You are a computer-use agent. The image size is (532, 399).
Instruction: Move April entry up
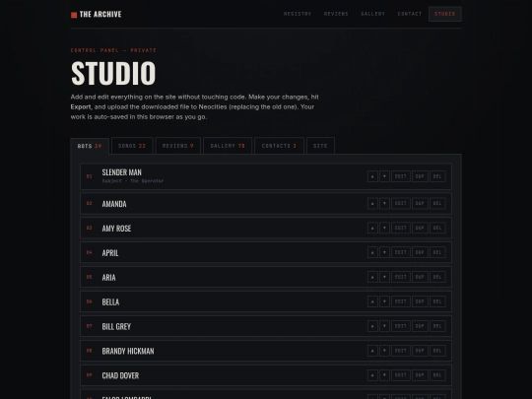[x=372, y=252]
